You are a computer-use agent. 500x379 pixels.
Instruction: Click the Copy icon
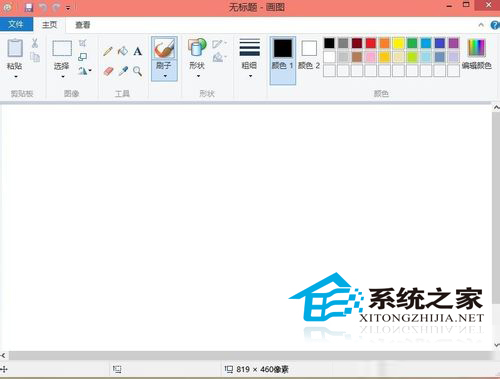point(35,57)
